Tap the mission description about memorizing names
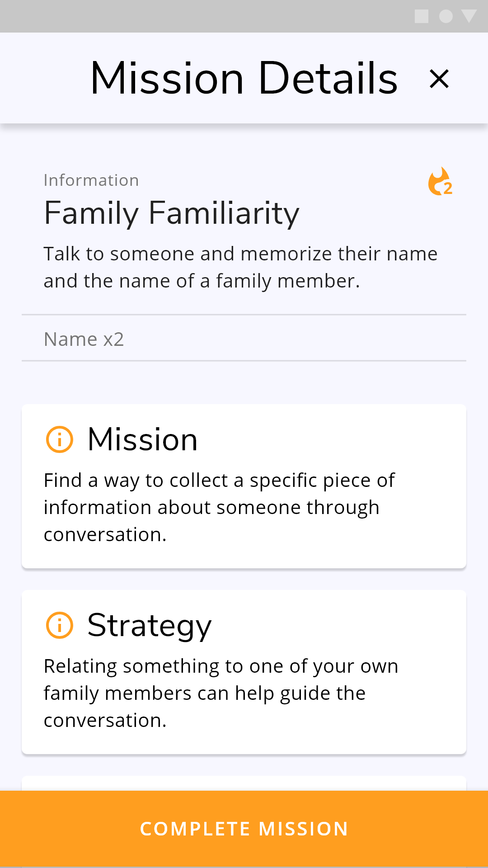488x868 pixels. coord(240,267)
